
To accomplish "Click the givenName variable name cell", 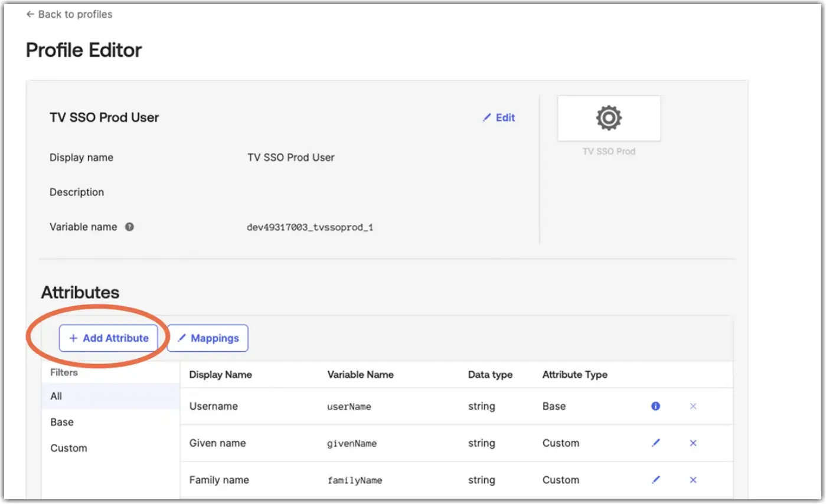I will click(352, 443).
